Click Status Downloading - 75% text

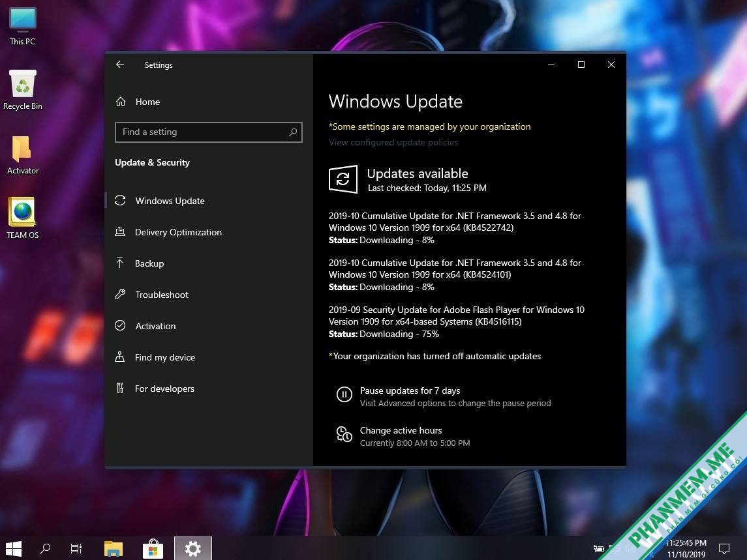(384, 334)
